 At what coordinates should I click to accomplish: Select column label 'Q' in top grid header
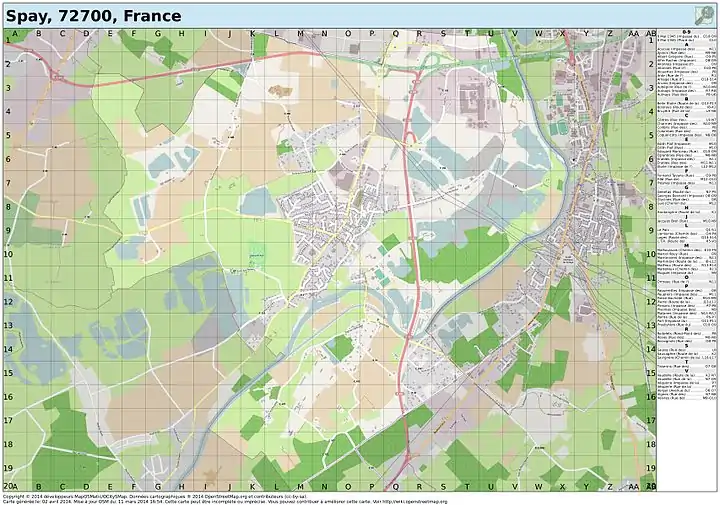pyautogui.click(x=397, y=33)
